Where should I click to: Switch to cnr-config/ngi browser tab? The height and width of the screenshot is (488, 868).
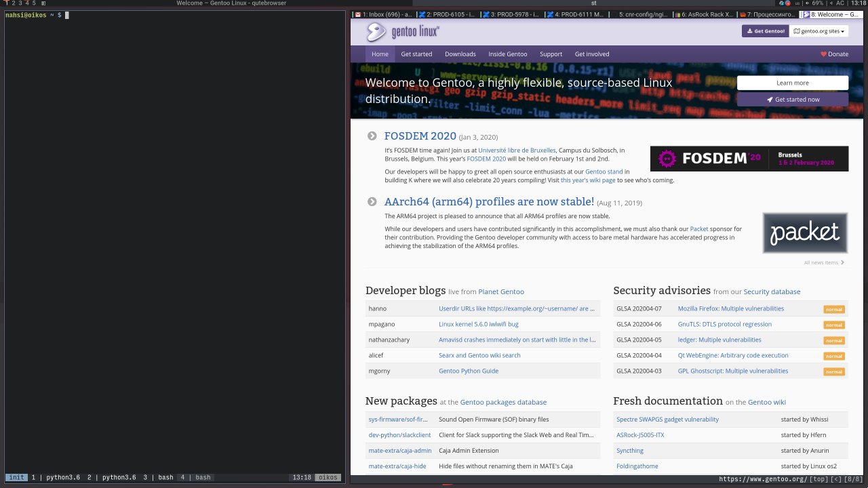coord(639,14)
